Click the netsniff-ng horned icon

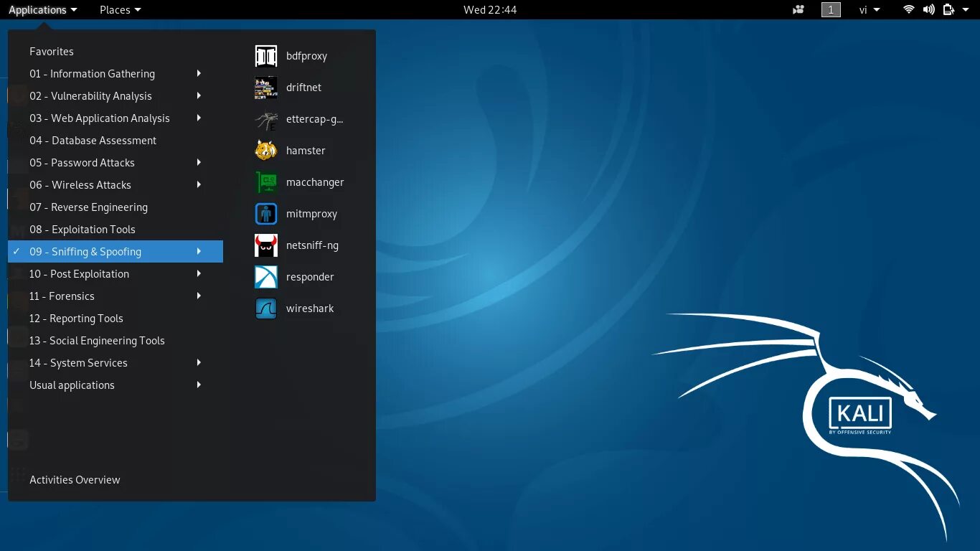(x=266, y=245)
